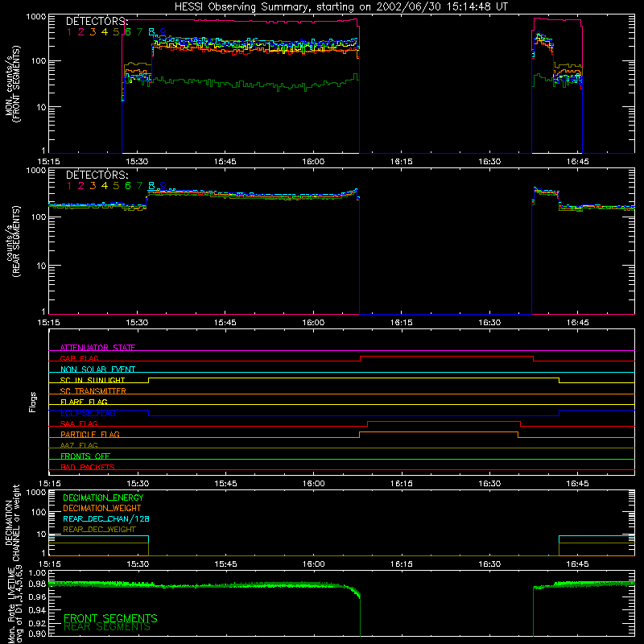Select detector 1 in the rear segments legend

69,186
